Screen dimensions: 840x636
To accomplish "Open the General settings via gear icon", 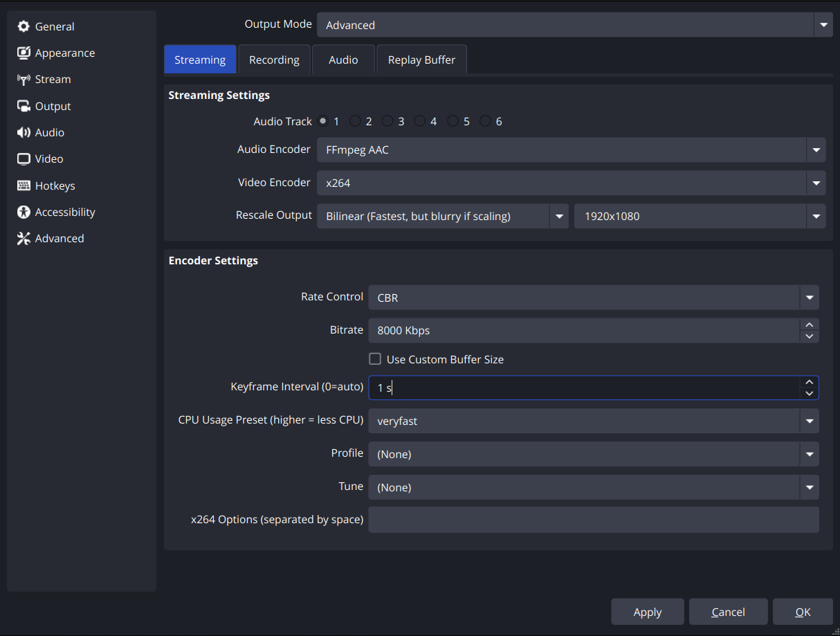I will 24,26.
